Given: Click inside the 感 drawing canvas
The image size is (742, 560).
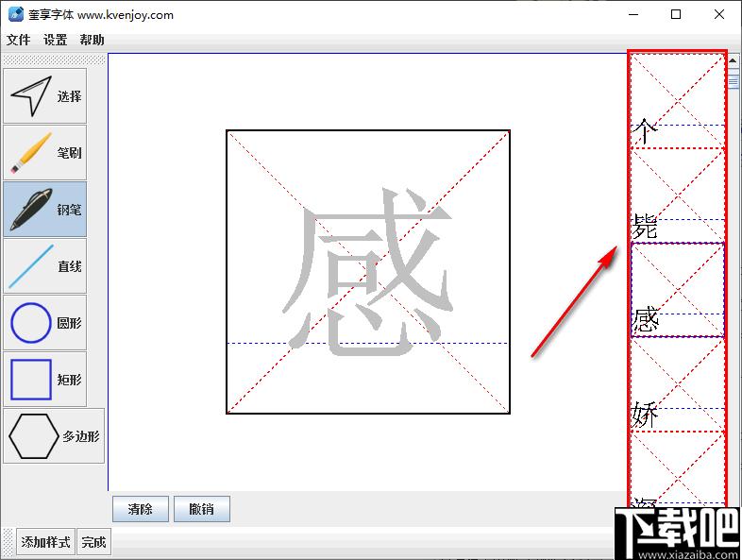Looking at the screenshot, I should coord(368,272).
